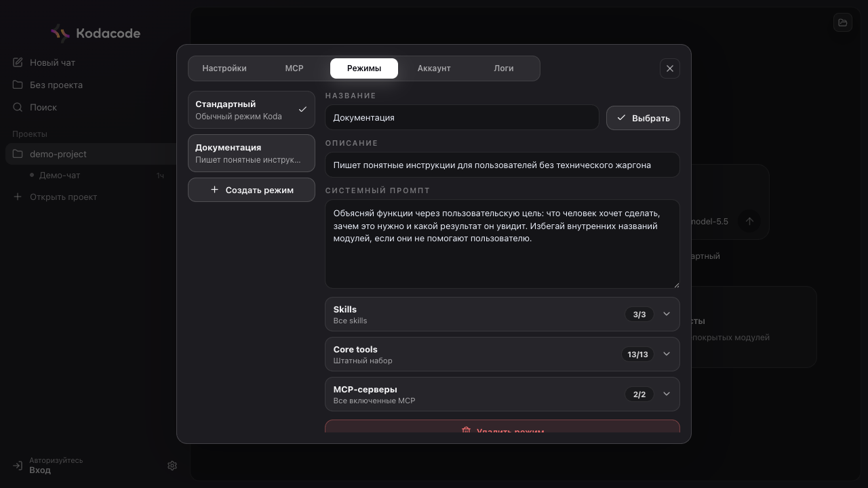Viewport: 868px width, 488px height.
Task: Click the plus icon in Создать режим
Action: pyautogui.click(x=214, y=190)
